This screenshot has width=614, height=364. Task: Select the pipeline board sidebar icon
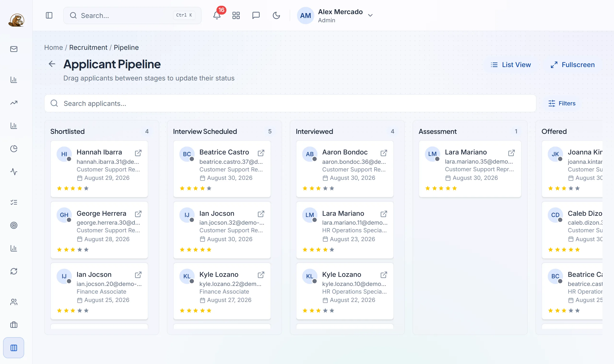14,348
